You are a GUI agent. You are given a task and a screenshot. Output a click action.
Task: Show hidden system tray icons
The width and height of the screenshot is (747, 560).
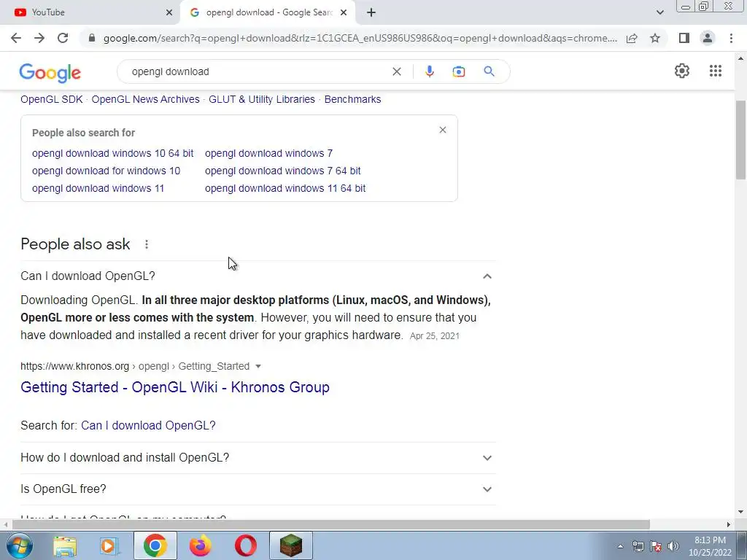620,546
